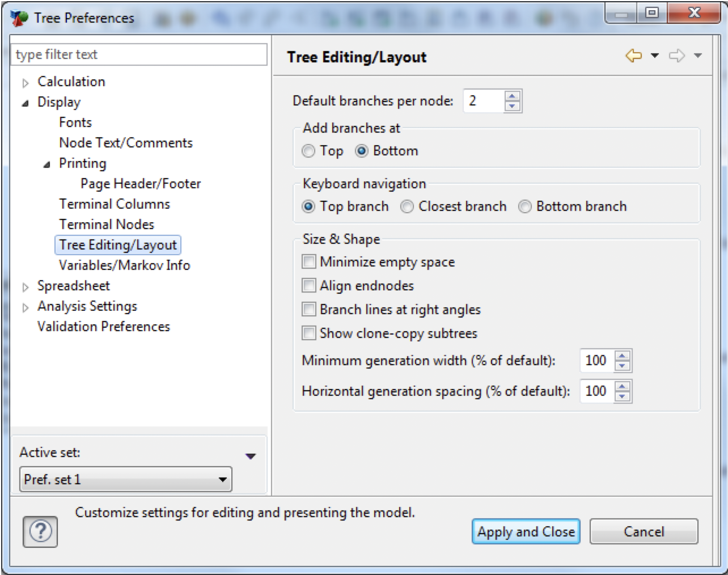Select Variables/Markov Info preferences page
Image resolution: width=728 pixels, height=575 pixels.
[124, 265]
